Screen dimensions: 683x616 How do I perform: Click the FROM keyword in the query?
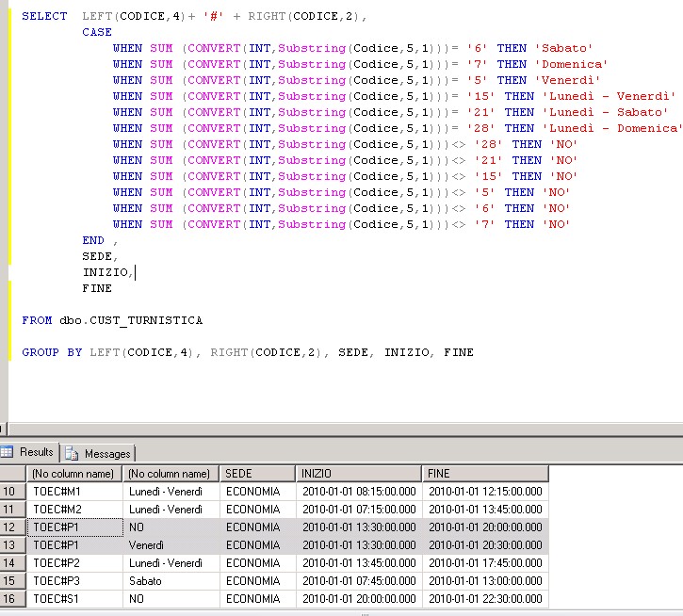click(x=37, y=320)
